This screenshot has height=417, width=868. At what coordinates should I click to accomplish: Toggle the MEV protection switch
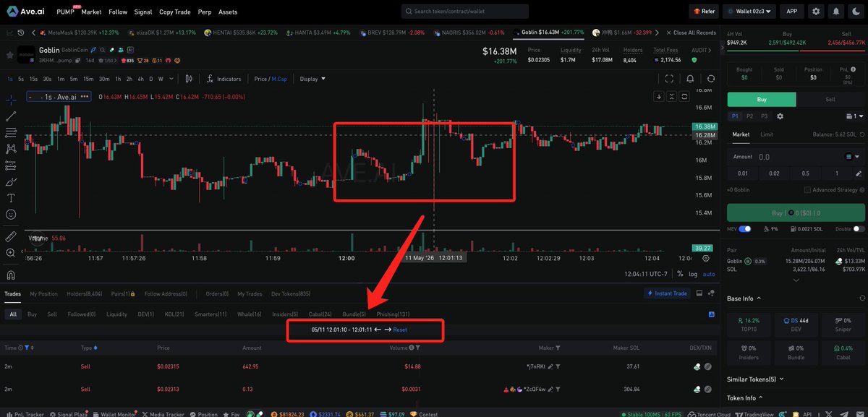click(744, 229)
